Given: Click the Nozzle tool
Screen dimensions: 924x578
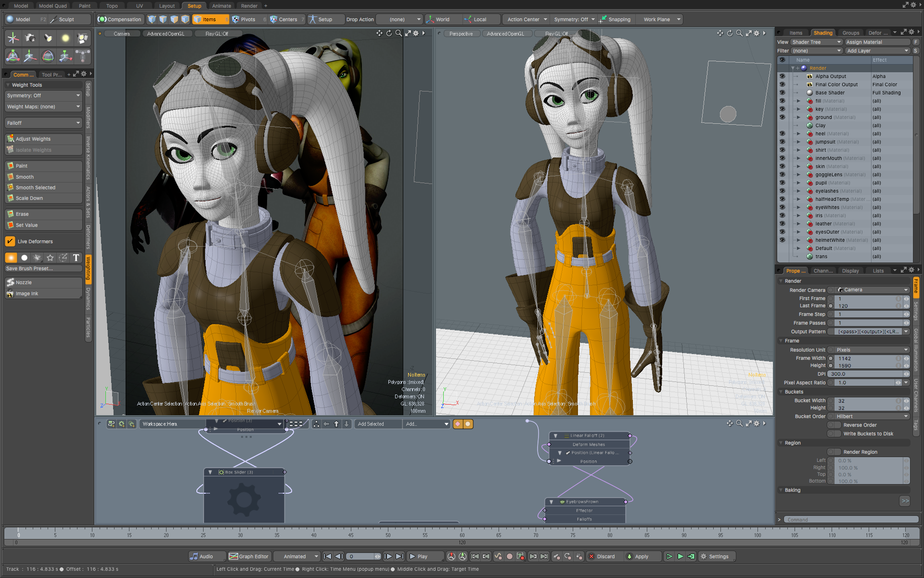Looking at the screenshot, I should [x=43, y=282].
